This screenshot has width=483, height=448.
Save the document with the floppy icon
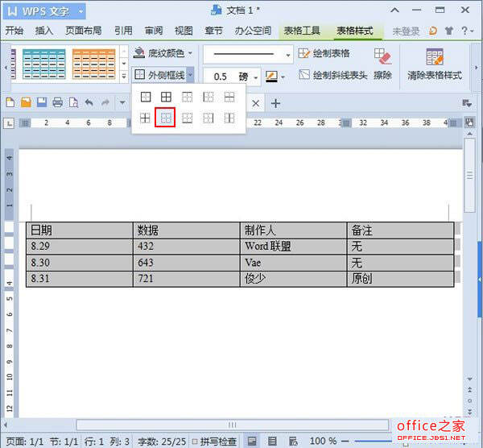point(42,102)
